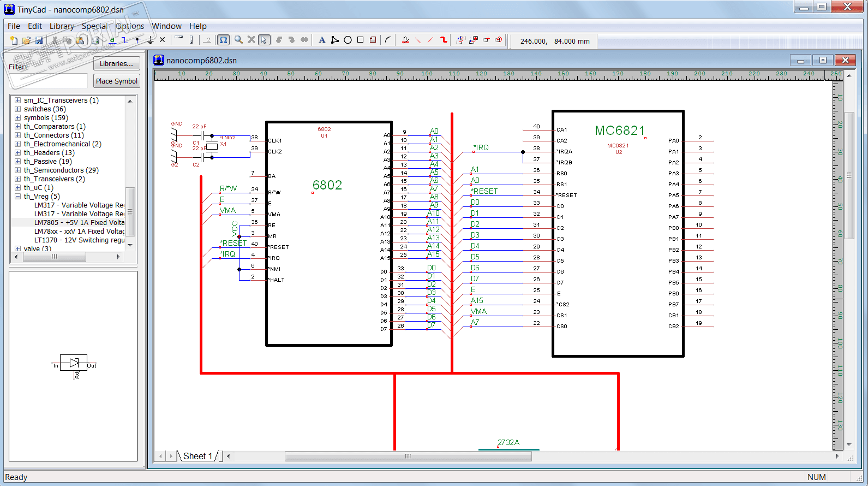Viewport: 868px width, 486px height.
Task: Expand the switches library group
Action: click(x=18, y=109)
